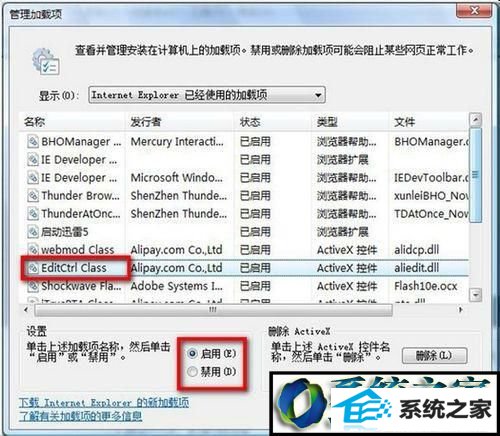Click the icon beside 启动迅雷5 entry
This screenshot has height=436, width=500.
click(33, 232)
